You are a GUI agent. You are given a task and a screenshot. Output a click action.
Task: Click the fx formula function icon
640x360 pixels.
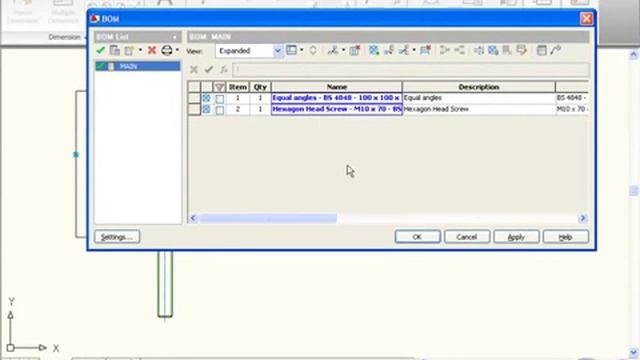(x=223, y=70)
